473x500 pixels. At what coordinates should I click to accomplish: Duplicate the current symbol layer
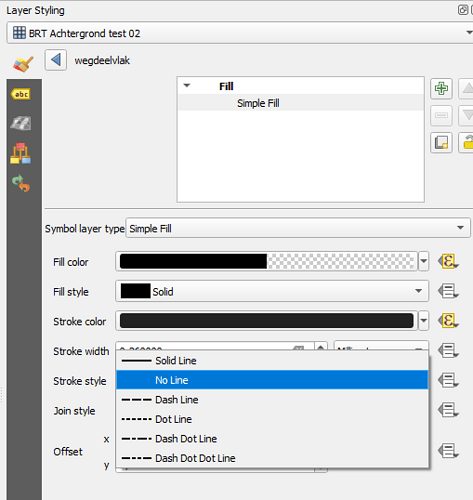441,142
